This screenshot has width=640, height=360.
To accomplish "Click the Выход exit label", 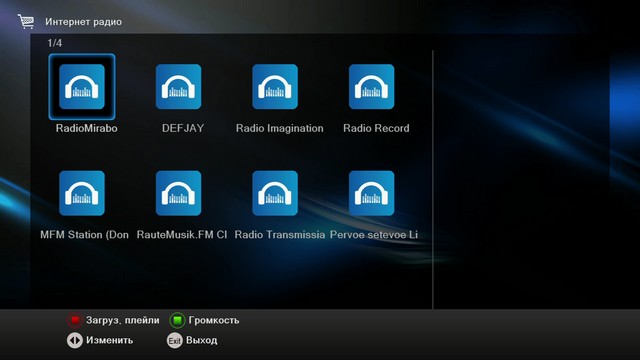I will 202,340.
